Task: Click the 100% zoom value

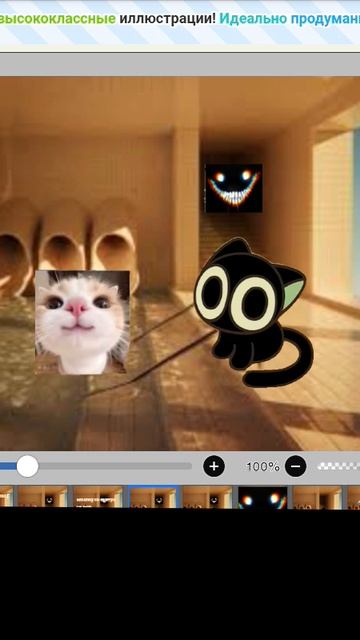Action: tap(263, 467)
